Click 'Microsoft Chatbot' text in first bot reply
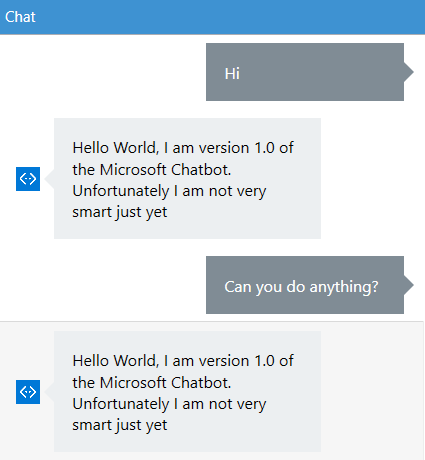Image resolution: width=425 pixels, height=460 pixels. [165, 170]
